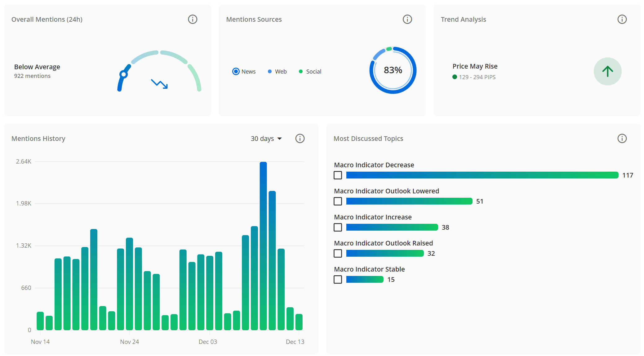Viewport: 644px width, 356px height.
Task: Click the 83% donut chart
Action: click(393, 70)
